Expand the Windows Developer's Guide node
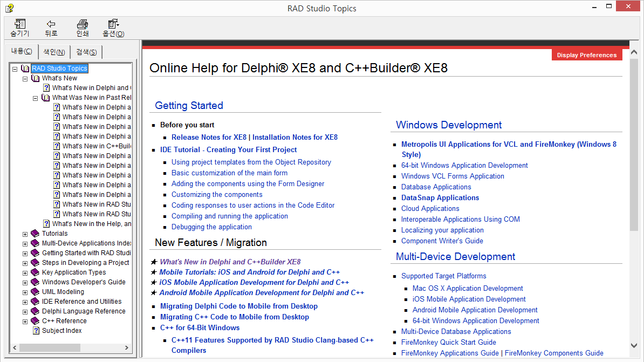644x362 pixels. (25, 283)
